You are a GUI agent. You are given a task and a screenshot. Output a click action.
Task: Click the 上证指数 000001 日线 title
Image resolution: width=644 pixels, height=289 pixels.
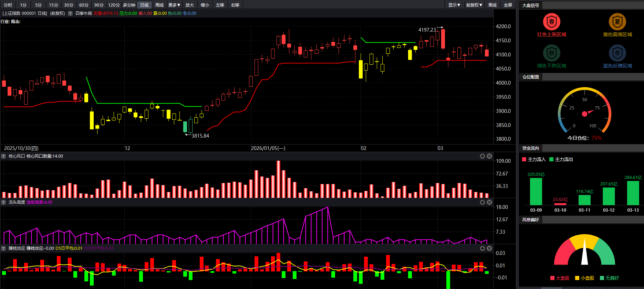[x=25, y=13]
